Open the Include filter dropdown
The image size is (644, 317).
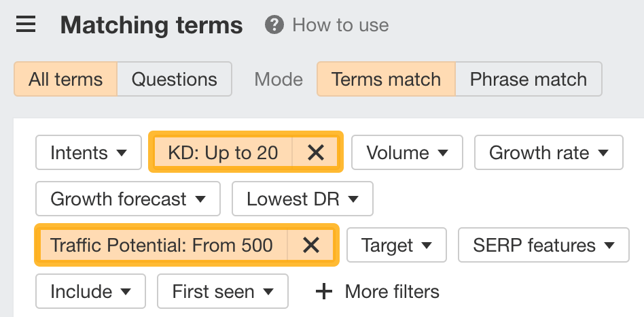coord(90,292)
